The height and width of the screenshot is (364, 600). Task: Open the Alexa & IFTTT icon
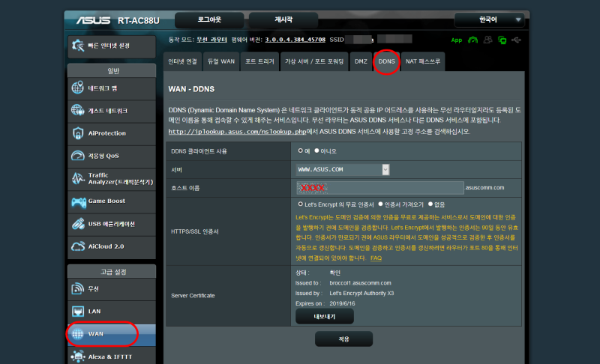click(78, 357)
